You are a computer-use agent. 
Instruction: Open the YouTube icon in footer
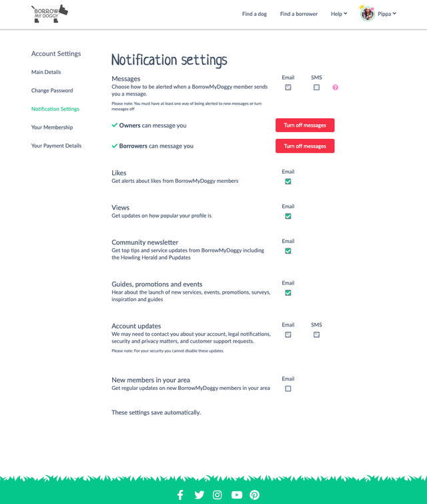click(x=237, y=495)
